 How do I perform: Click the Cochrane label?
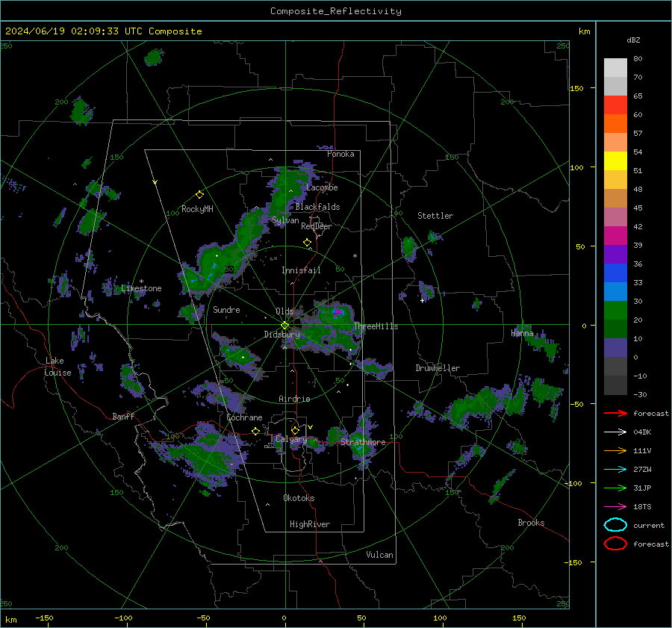tap(244, 417)
